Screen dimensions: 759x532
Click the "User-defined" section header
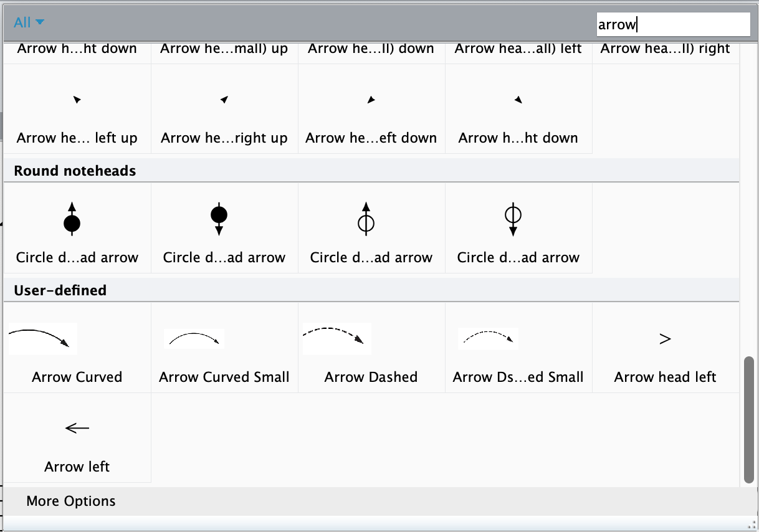point(60,290)
